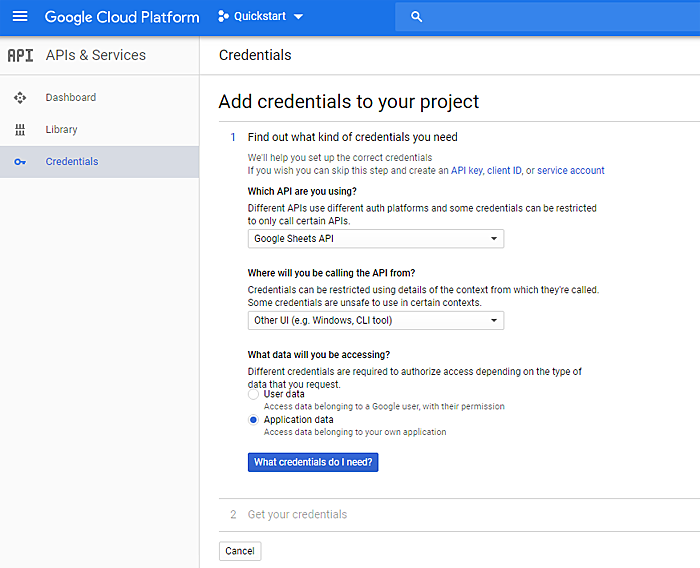Click the Quickstart project dots icon

pos(223,17)
